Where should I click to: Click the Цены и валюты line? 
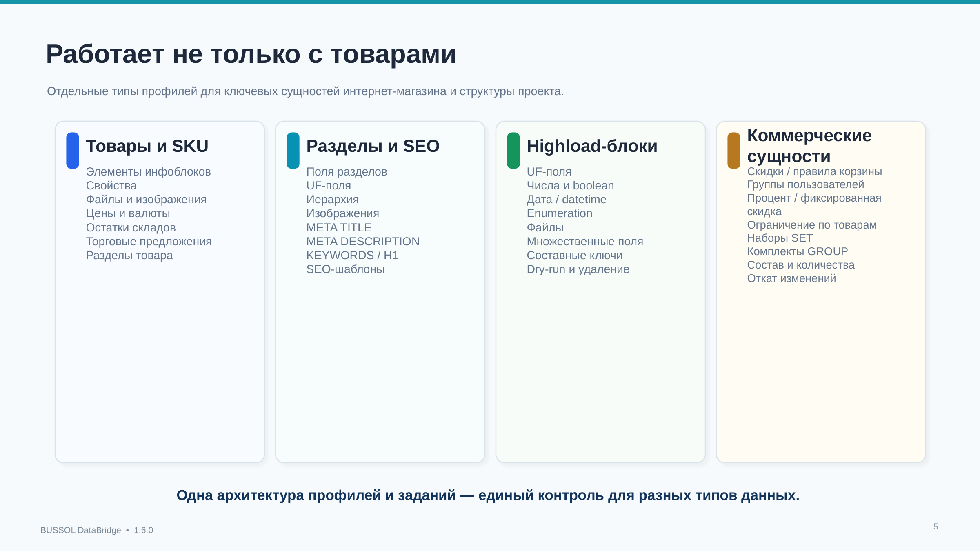(128, 213)
